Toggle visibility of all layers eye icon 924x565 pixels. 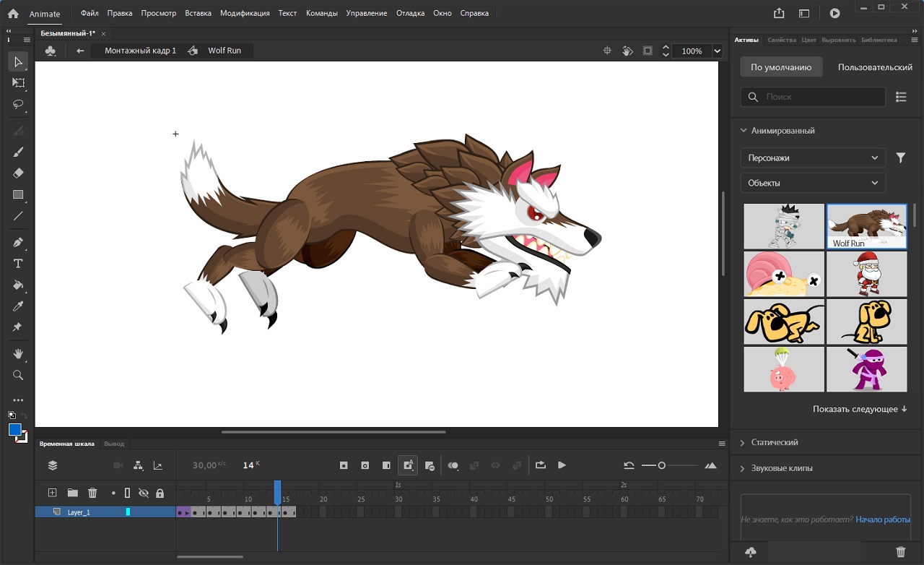pyautogui.click(x=144, y=493)
